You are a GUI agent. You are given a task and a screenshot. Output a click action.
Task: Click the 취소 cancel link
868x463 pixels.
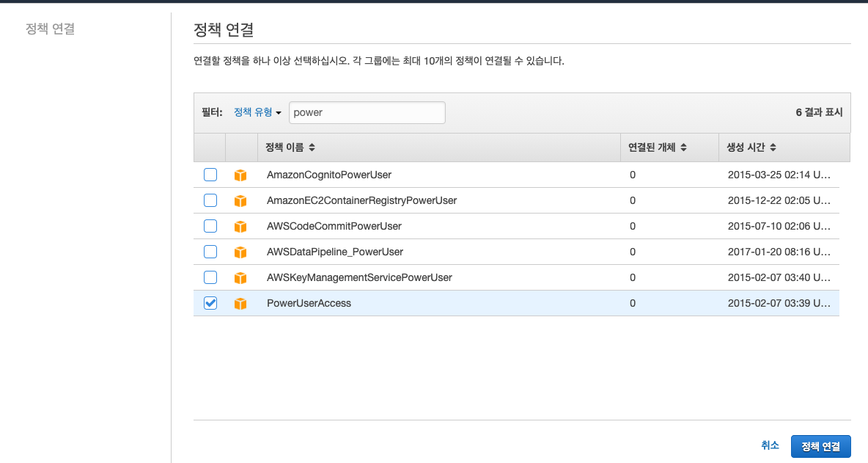[770, 445]
